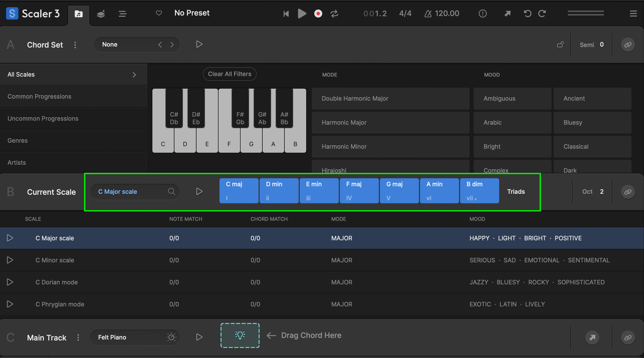Select the Harmonic Minor mode filter

[x=344, y=146]
